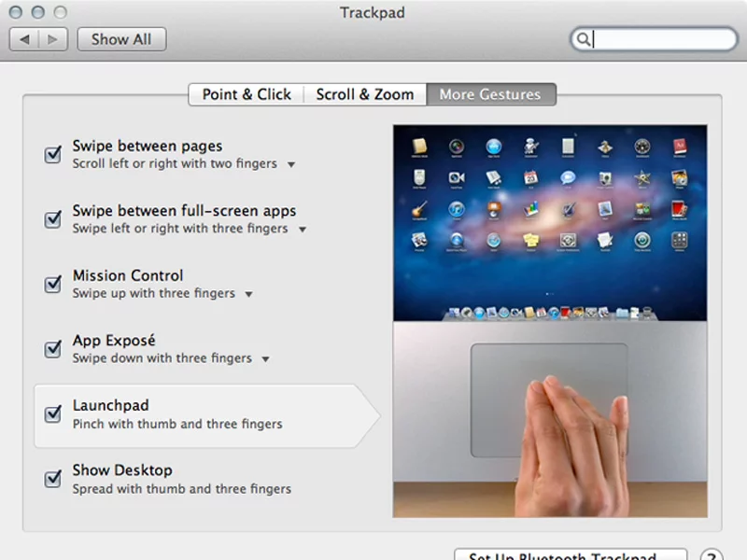The width and height of the screenshot is (747, 560).
Task: Uncheck Swipe between pages
Action: [52, 154]
